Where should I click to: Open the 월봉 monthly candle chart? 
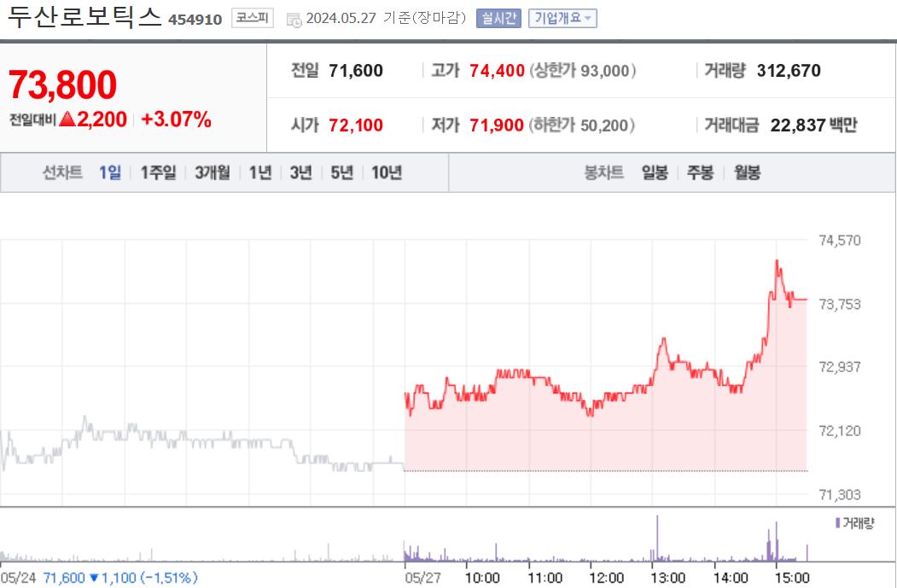[747, 172]
